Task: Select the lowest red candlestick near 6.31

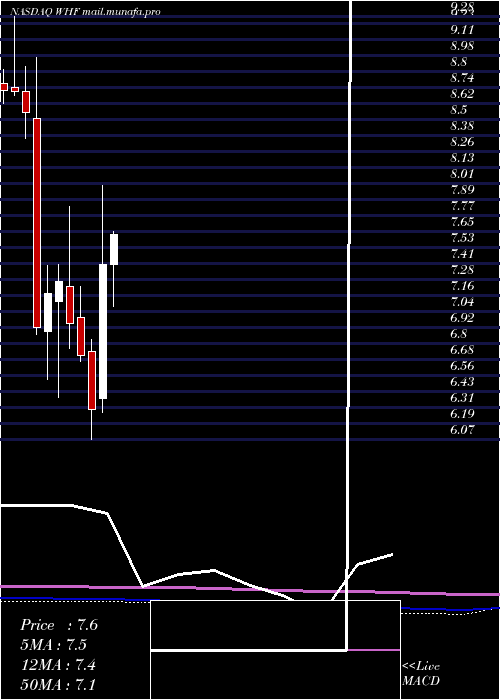Action: (92, 380)
